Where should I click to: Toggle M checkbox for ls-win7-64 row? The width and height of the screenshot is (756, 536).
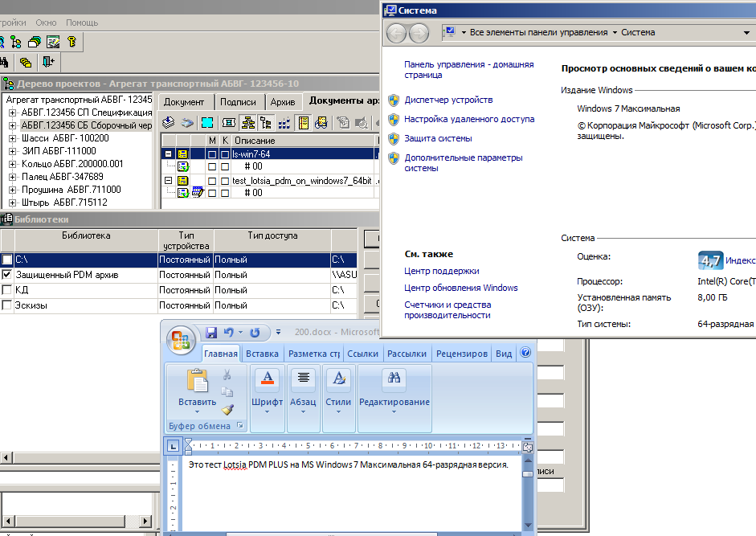pyautogui.click(x=212, y=154)
